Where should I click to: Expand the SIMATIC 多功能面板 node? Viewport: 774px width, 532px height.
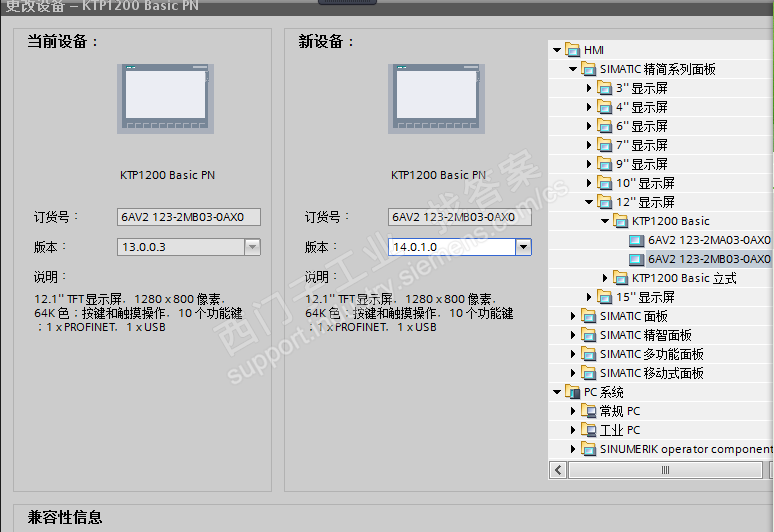point(573,354)
